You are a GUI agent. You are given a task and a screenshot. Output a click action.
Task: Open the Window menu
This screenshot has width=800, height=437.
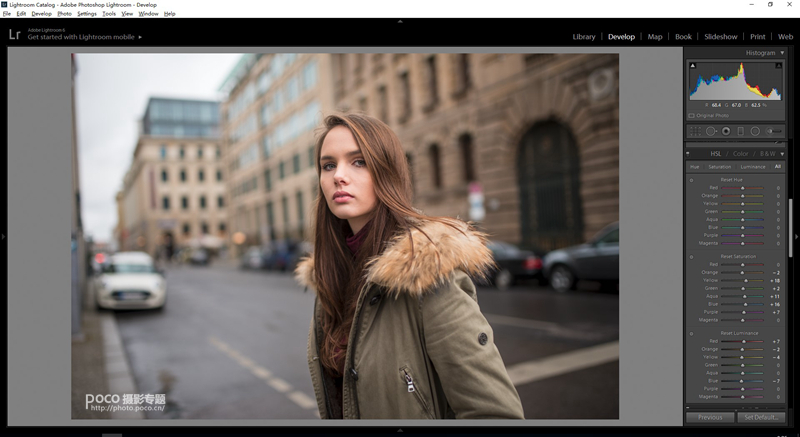click(x=148, y=14)
